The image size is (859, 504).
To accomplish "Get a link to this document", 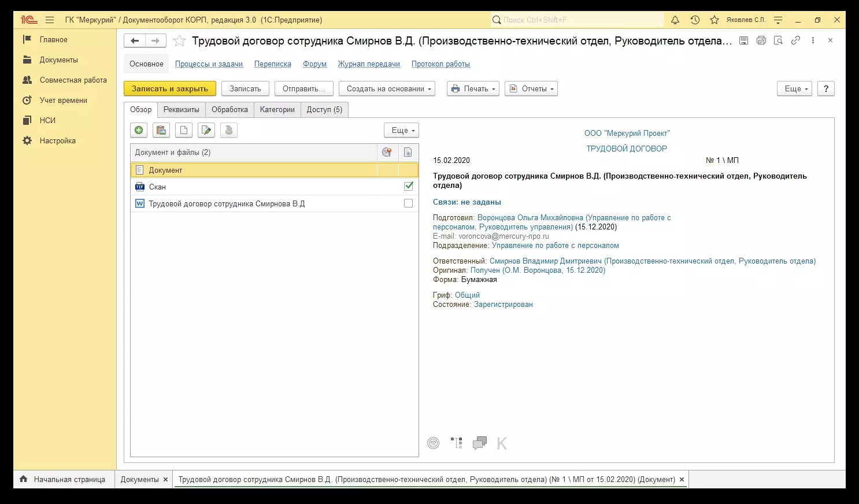I will click(796, 40).
